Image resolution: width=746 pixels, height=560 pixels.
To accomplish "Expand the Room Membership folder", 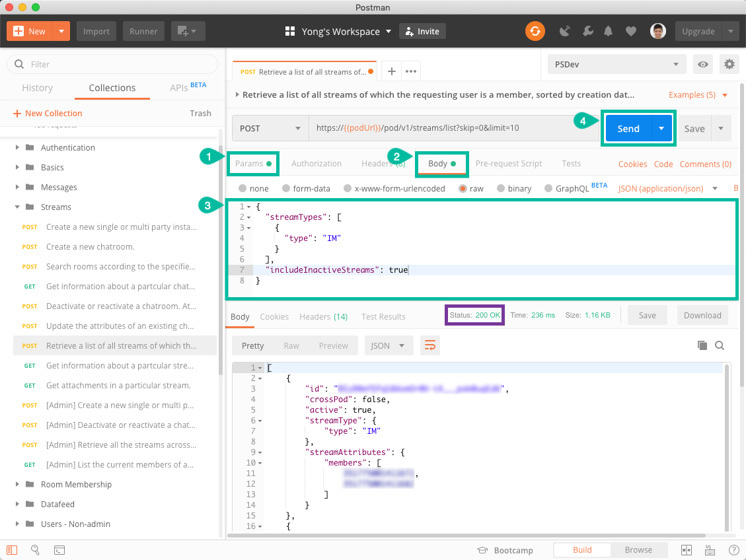I will click(17, 484).
